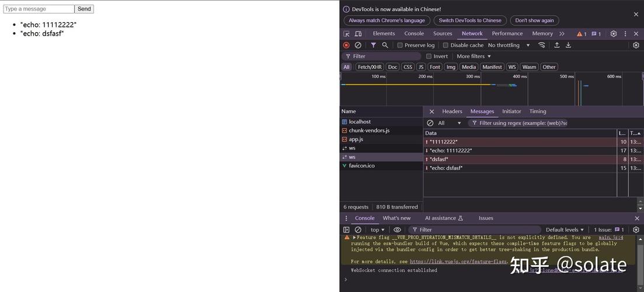Open the Headers tab
This screenshot has height=292, width=644.
tap(452, 112)
